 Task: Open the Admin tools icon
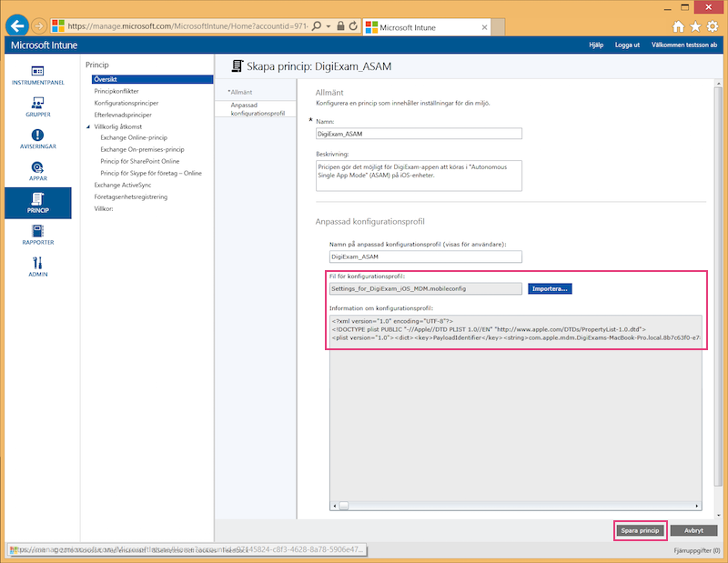pyautogui.click(x=37, y=266)
